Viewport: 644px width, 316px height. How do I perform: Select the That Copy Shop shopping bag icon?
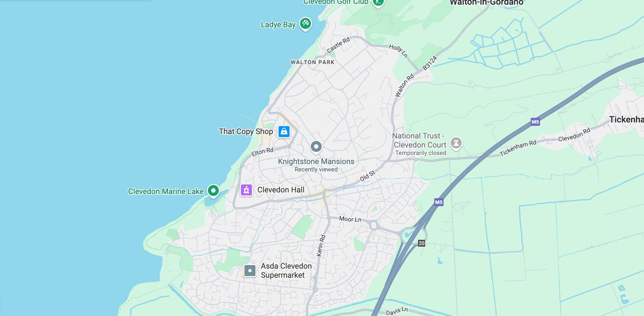[x=284, y=132]
